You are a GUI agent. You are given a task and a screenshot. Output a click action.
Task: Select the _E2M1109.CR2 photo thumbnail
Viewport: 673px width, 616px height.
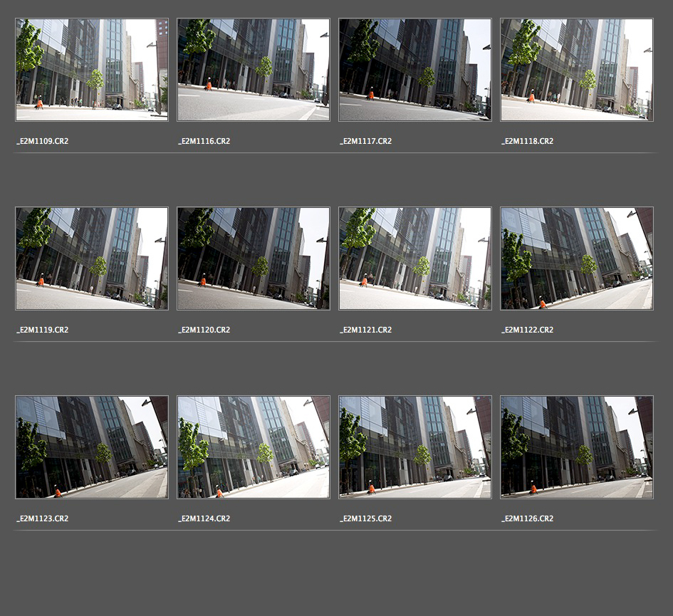pos(92,70)
